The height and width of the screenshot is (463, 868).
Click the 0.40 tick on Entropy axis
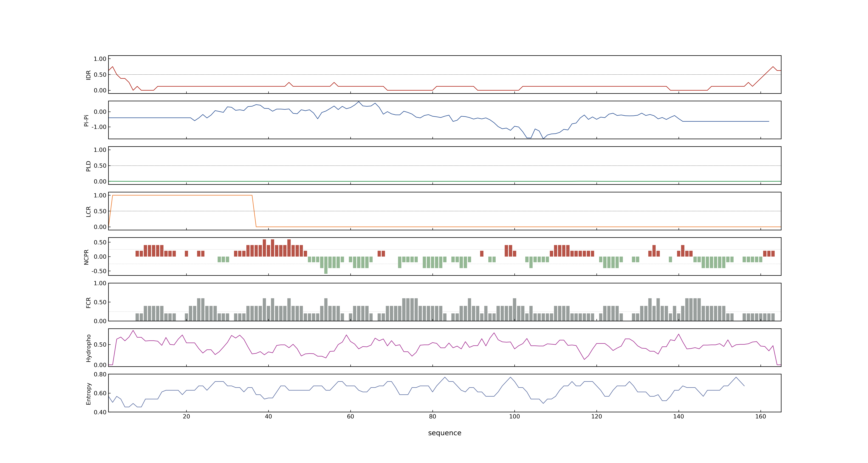pos(100,412)
